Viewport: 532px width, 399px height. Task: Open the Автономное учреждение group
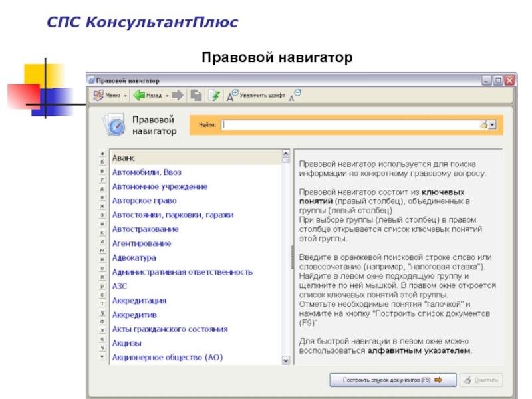[x=160, y=186]
